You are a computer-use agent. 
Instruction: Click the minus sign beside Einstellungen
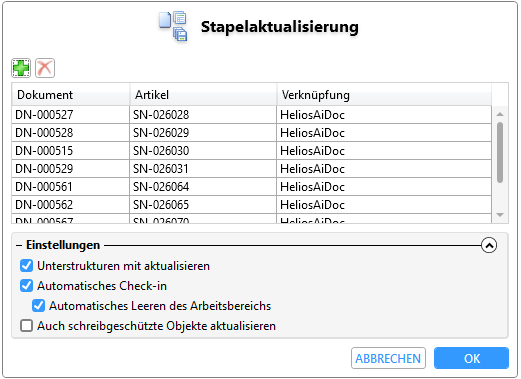click(x=19, y=245)
